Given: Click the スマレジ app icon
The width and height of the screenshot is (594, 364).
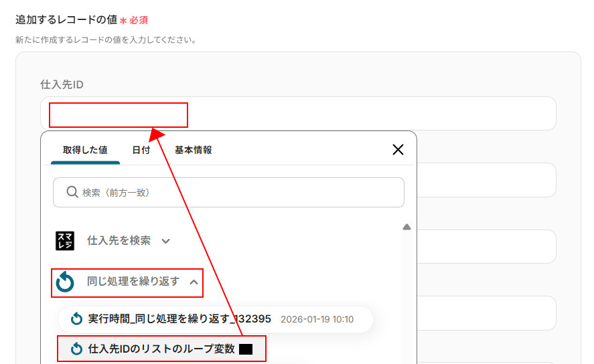Looking at the screenshot, I should point(65,241).
